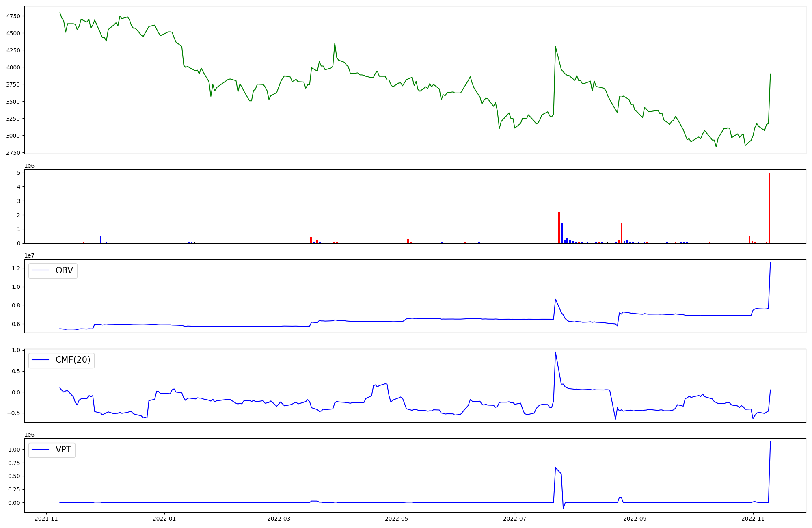Screen dimensions: 812x528
Task: Click the CMF line peak near 1.0
Action: tap(555, 352)
